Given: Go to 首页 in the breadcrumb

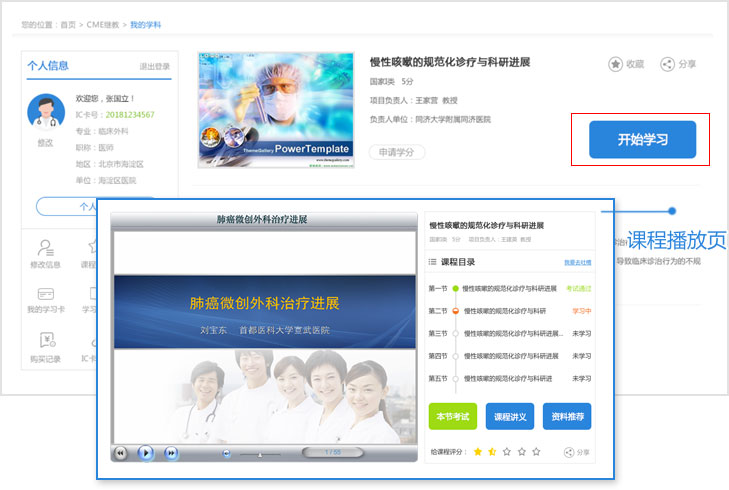Looking at the screenshot, I should click(x=68, y=25).
